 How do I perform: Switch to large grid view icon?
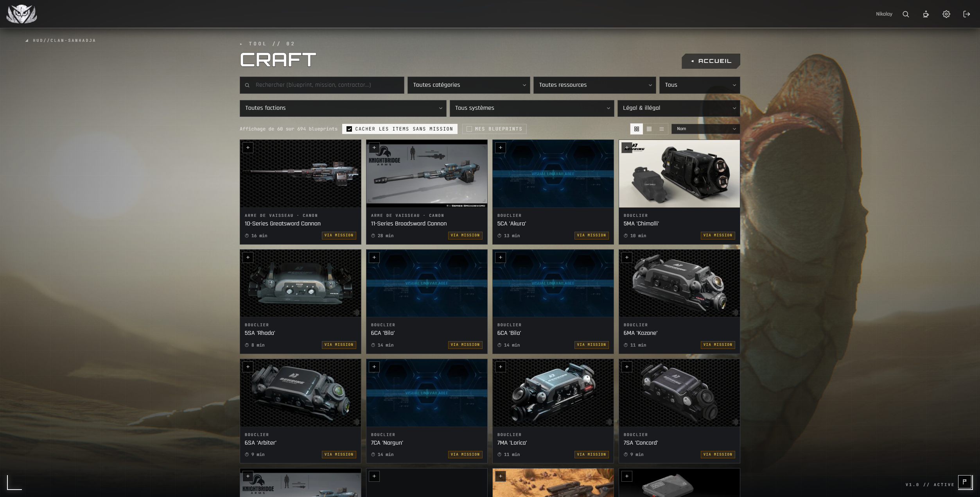point(636,129)
